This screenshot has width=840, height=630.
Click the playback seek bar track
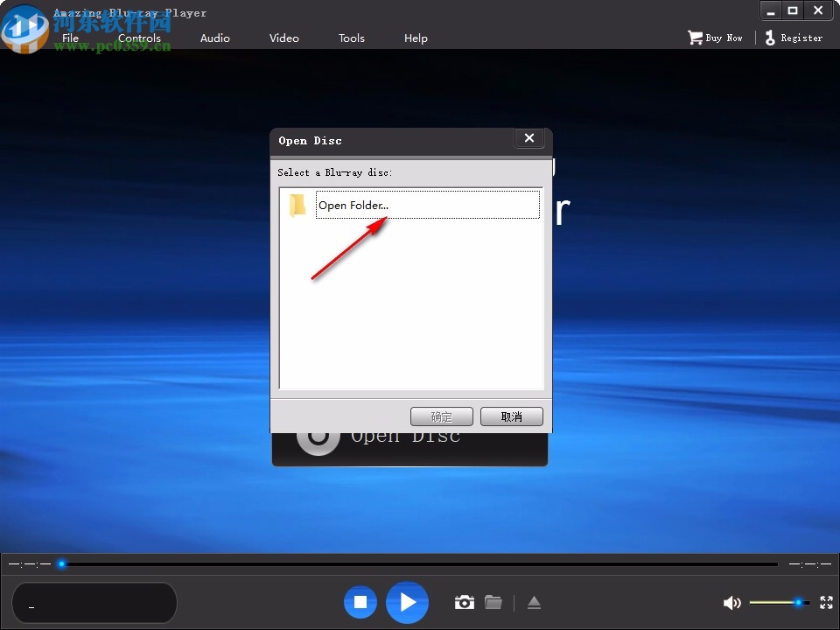pyautogui.click(x=420, y=564)
